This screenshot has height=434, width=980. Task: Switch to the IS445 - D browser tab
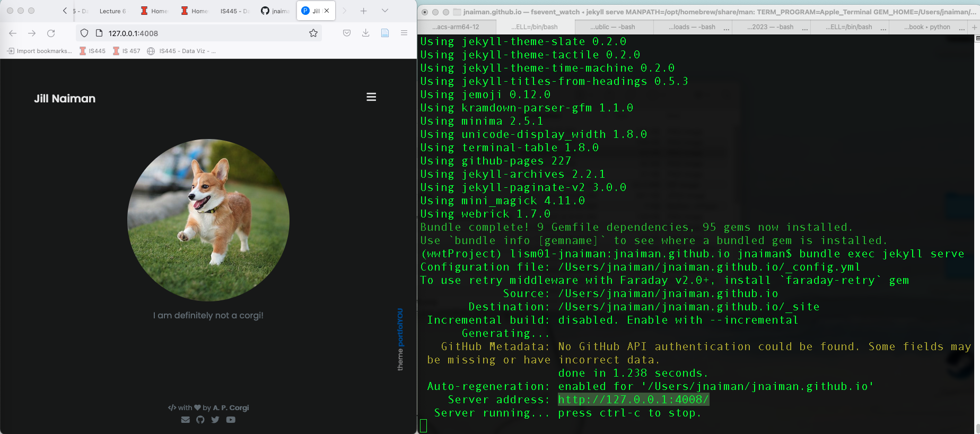[235, 11]
